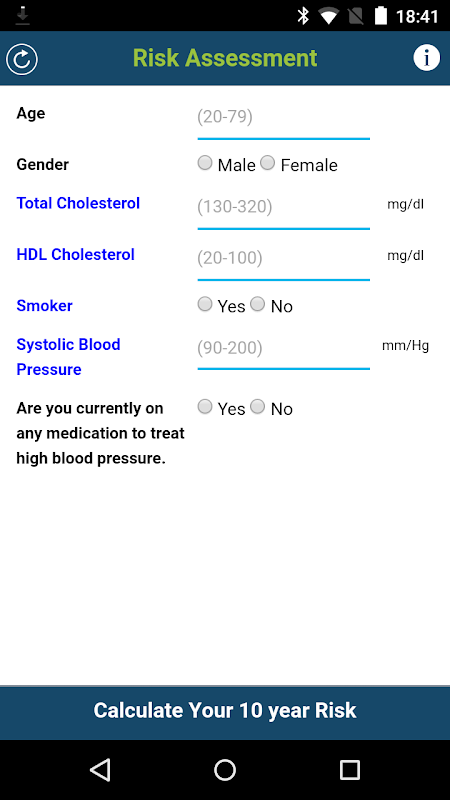Choose Yes for Smoker
450x800 pixels.
pos(205,305)
